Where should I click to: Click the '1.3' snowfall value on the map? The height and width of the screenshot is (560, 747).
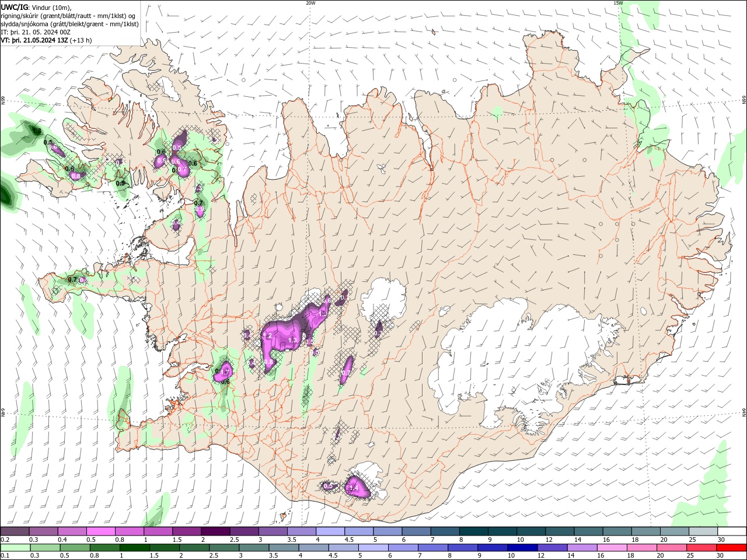point(293,340)
